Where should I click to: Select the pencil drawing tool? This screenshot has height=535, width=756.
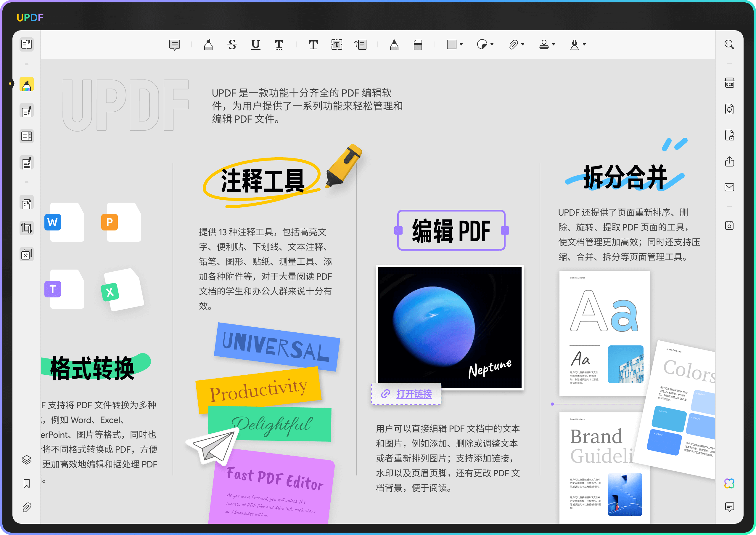(x=394, y=44)
